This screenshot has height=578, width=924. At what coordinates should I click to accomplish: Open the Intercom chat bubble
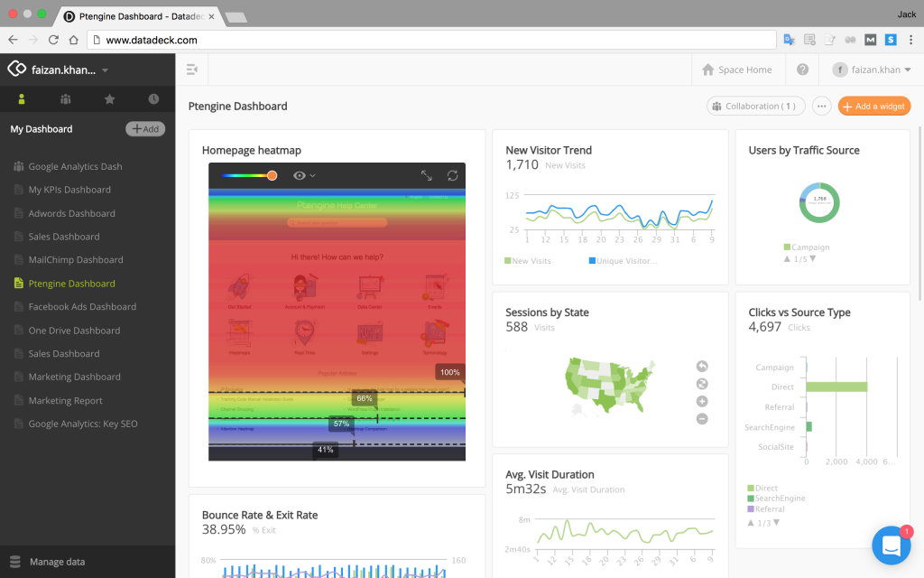point(892,545)
